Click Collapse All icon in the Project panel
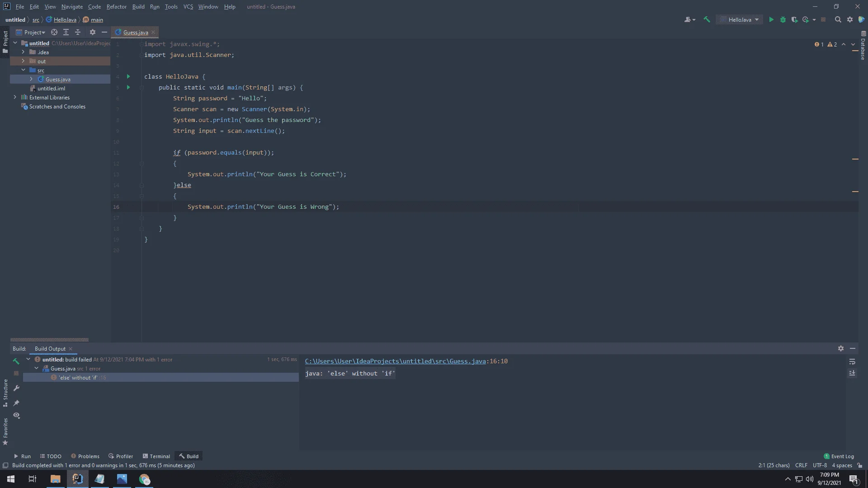Screen dimensions: 868x488 click(78, 32)
